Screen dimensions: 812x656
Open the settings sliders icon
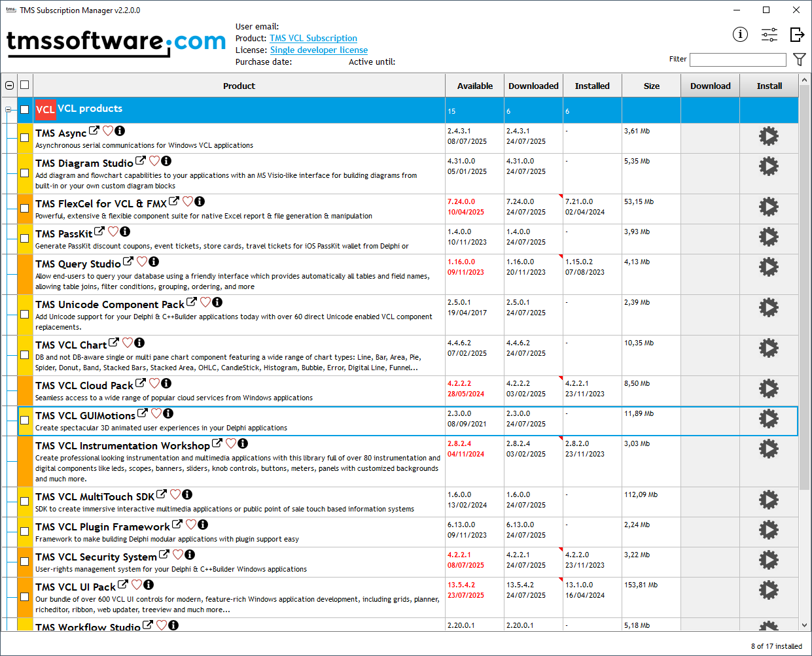pos(769,35)
